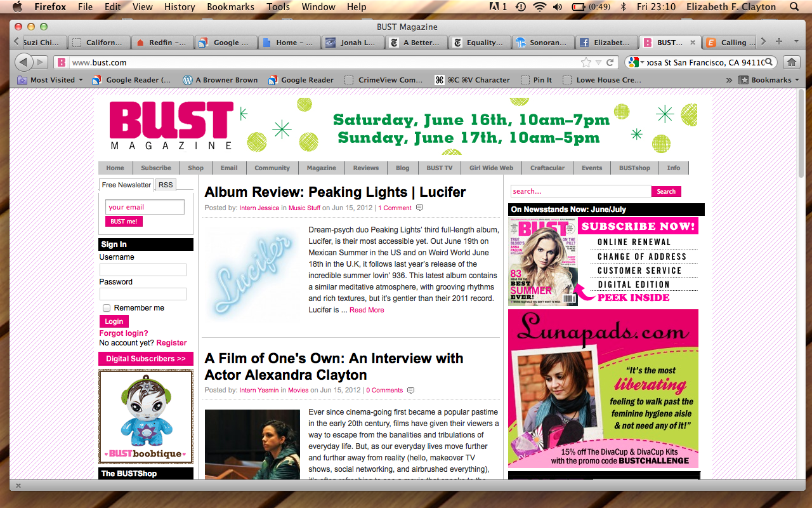Click the comment bubble icon beside 0 Comments

410,390
